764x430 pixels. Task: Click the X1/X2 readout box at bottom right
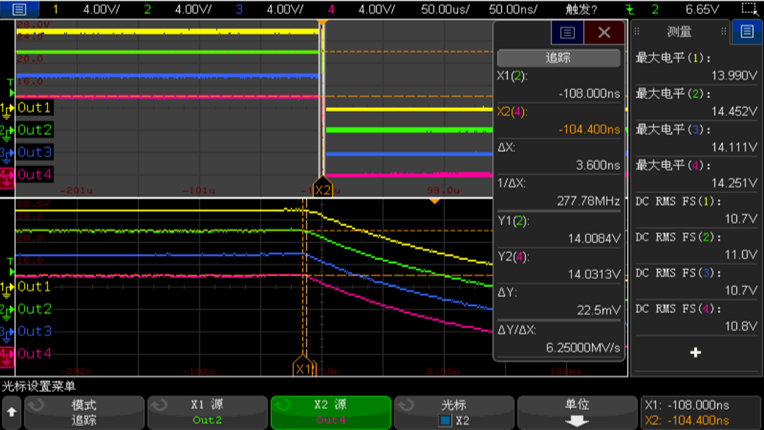701,412
